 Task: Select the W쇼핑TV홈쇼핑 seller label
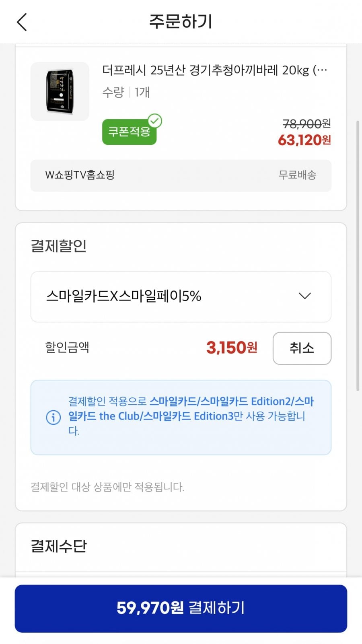80,175
